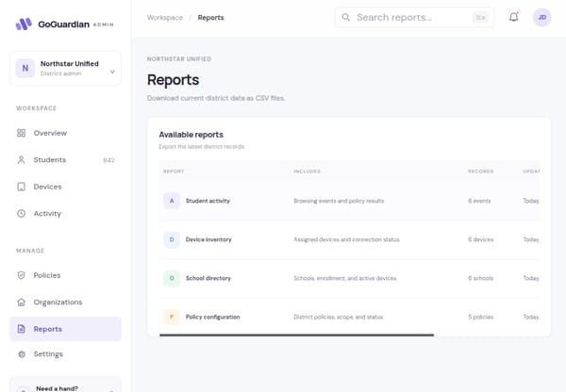The image size is (566, 392).
Task: Open Activity section in sidebar
Action: pos(66,214)
